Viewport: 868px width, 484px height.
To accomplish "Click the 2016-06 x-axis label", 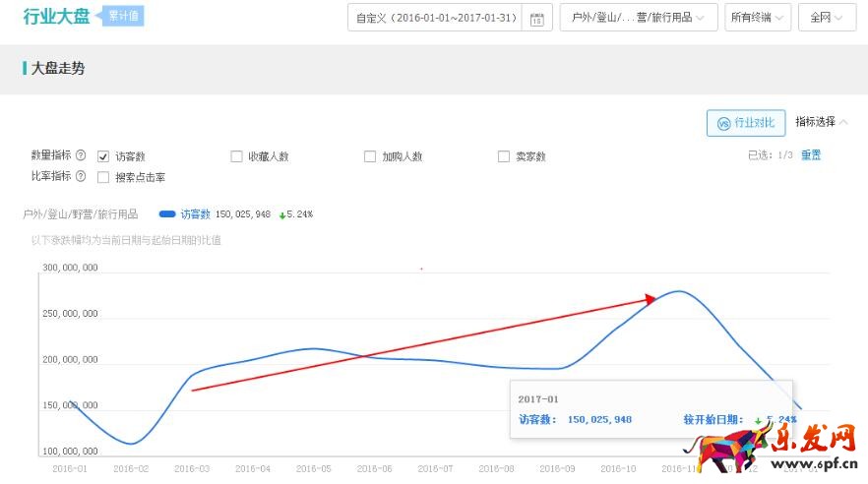I will pos(374,468).
